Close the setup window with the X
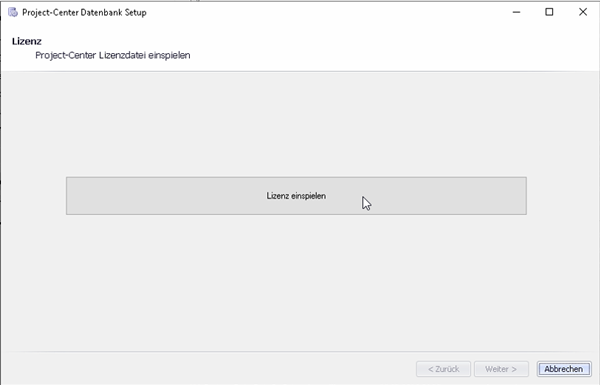The height and width of the screenshot is (385, 600). tap(582, 12)
